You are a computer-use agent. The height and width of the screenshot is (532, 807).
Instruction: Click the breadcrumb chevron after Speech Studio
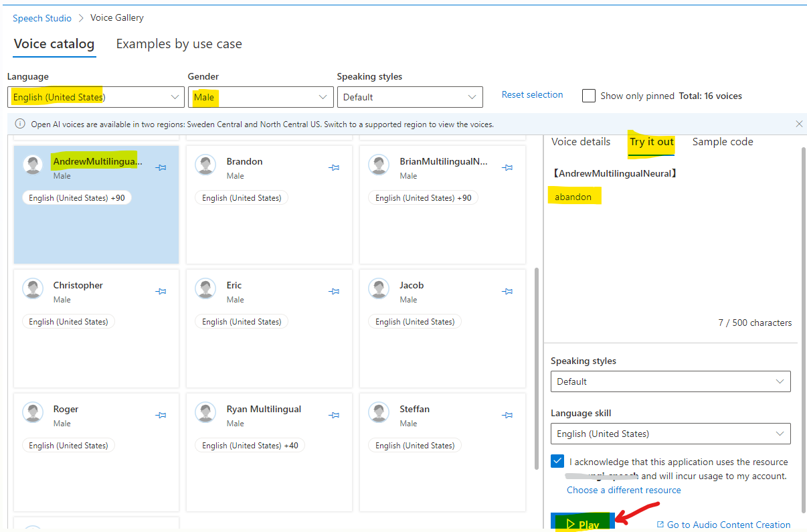81,18
